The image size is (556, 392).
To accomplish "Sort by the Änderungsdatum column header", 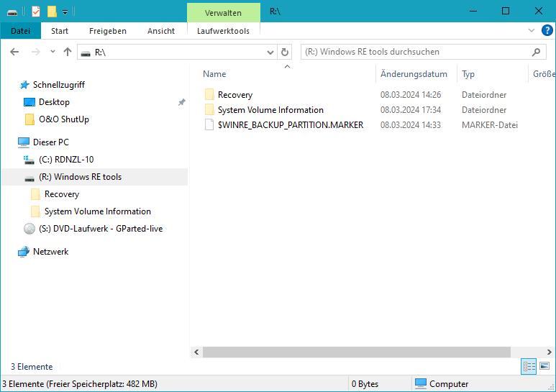I will pos(414,73).
